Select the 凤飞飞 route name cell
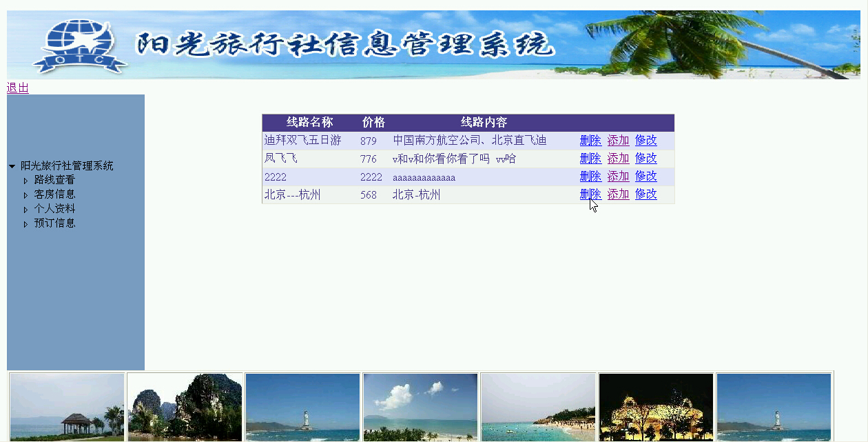This screenshot has width=868, height=442. [x=281, y=159]
